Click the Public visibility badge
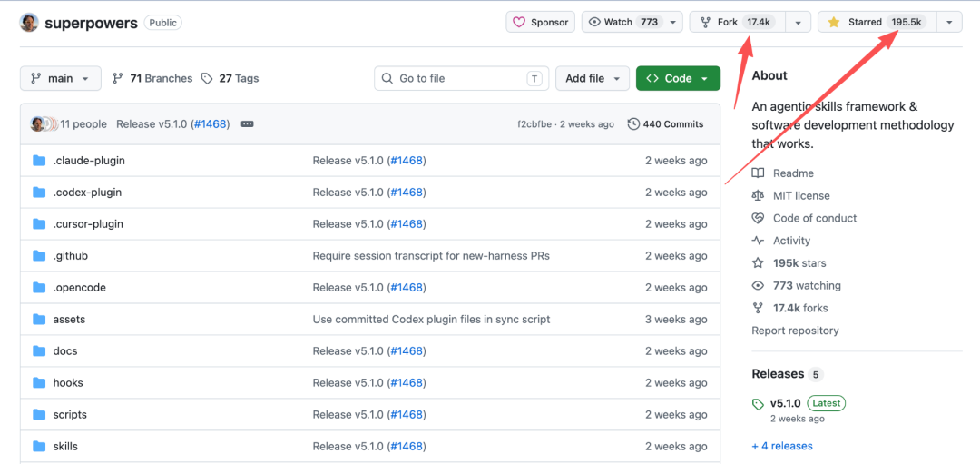The width and height of the screenshot is (980, 464). pos(162,23)
